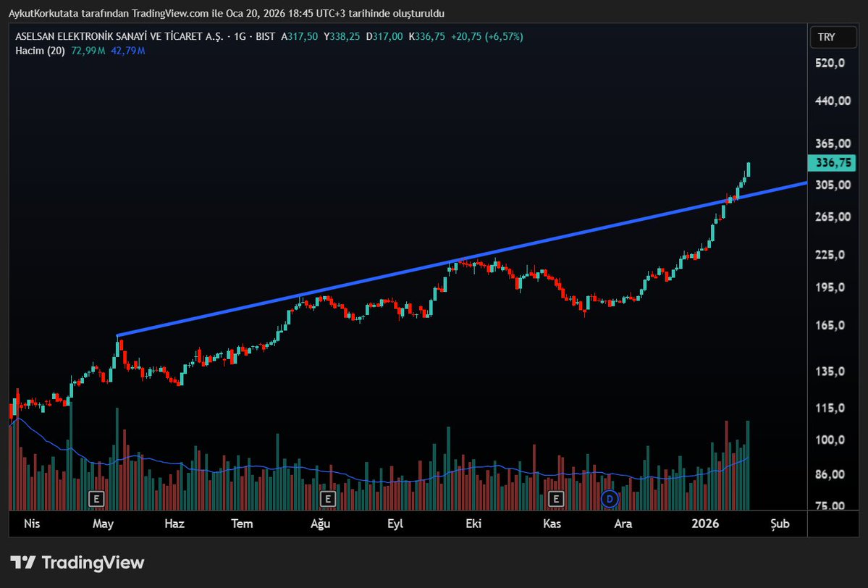
Task: Click the ASELSAN ELEKTRONİK symbol title
Action: click(x=119, y=36)
